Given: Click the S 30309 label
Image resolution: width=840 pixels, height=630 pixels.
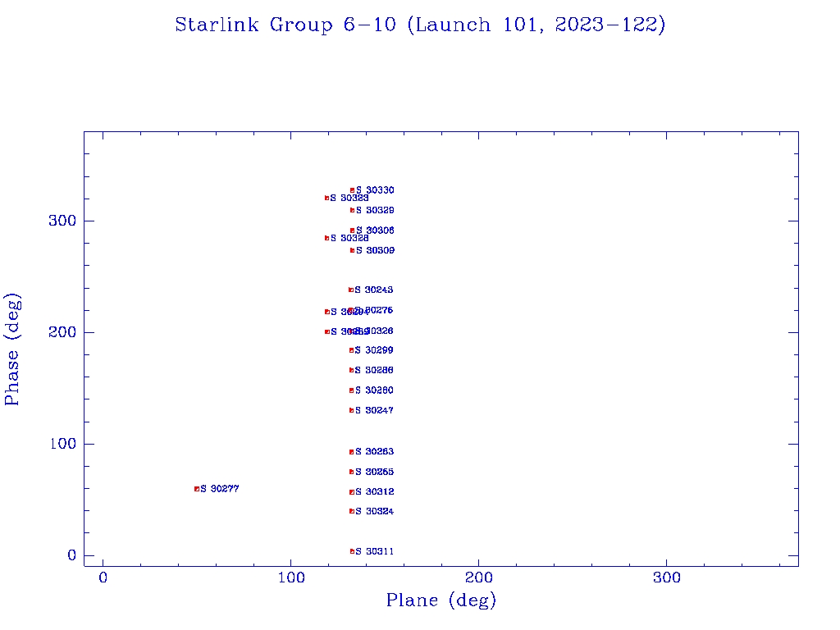Looking at the screenshot, I should [x=375, y=250].
